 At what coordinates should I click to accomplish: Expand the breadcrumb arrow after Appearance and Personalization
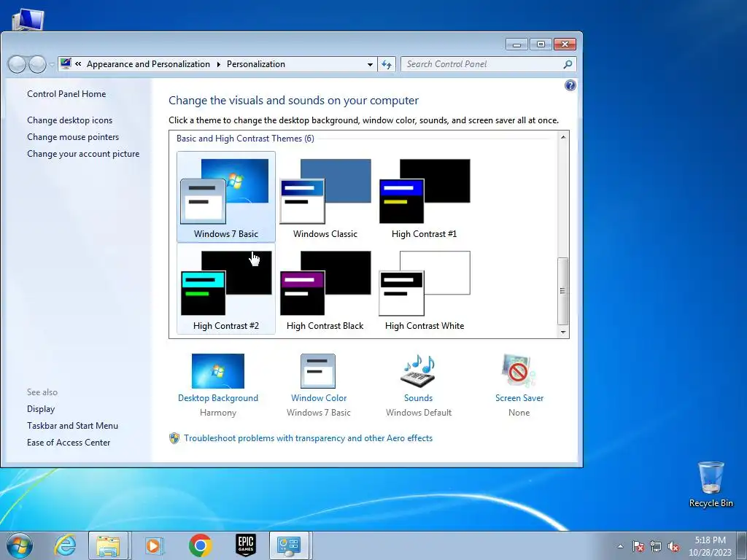(218, 64)
